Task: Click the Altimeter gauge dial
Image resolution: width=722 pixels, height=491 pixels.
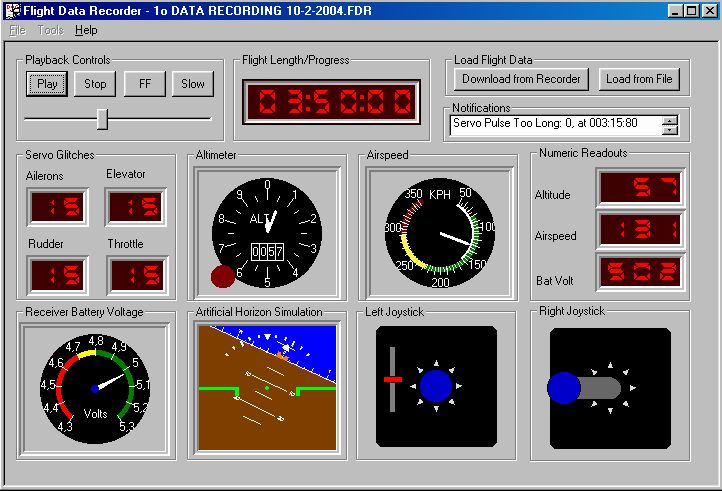Action: [x=266, y=232]
